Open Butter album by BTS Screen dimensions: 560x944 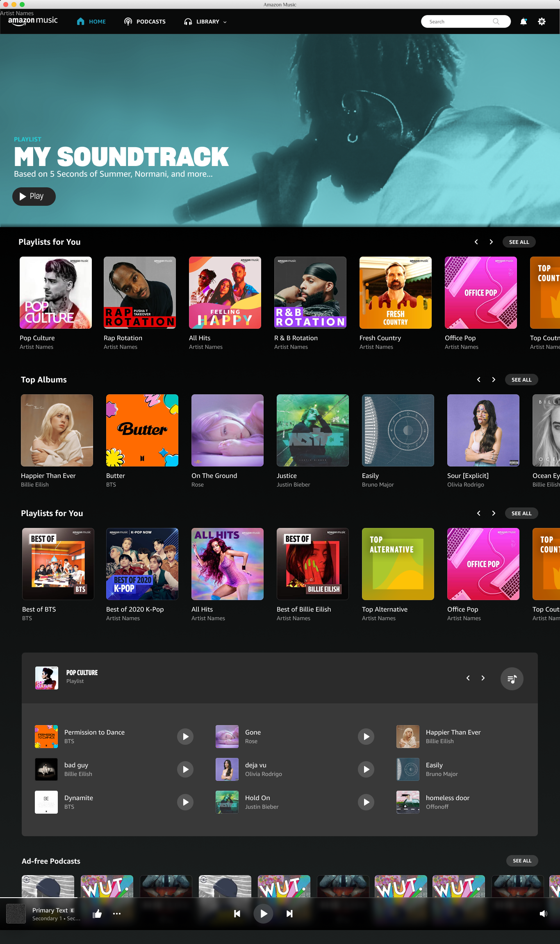click(142, 430)
